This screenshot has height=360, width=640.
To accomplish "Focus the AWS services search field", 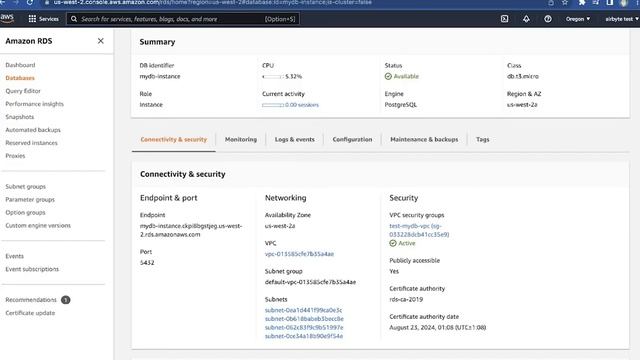I will (x=183, y=19).
